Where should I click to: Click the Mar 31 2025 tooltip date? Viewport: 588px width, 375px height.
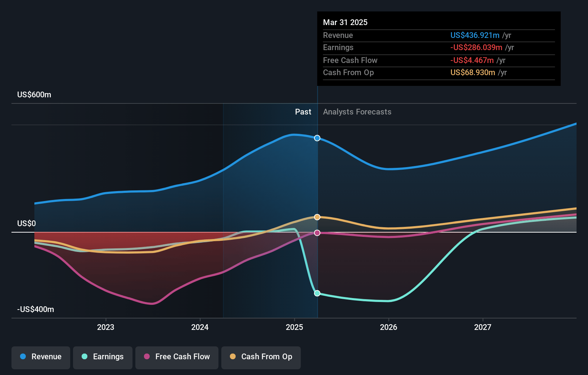tap(345, 22)
